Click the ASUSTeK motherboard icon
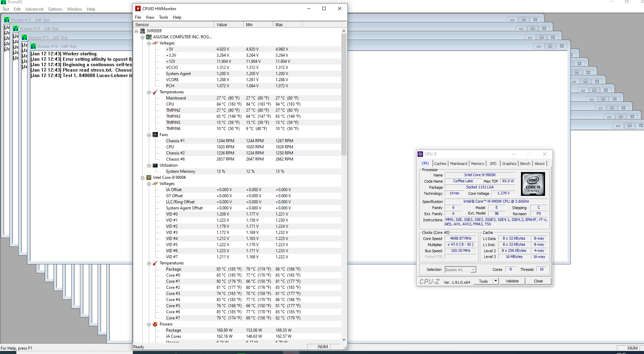Viewport: 644px width, 354px height. (x=149, y=37)
